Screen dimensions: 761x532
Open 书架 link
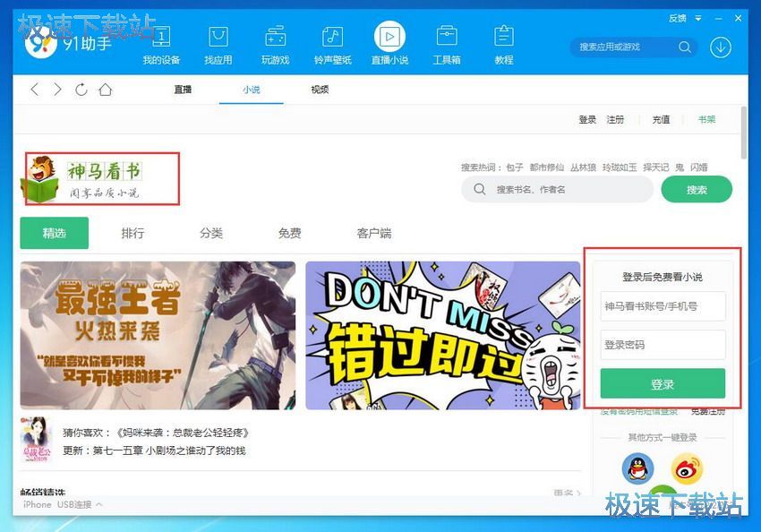(706, 119)
